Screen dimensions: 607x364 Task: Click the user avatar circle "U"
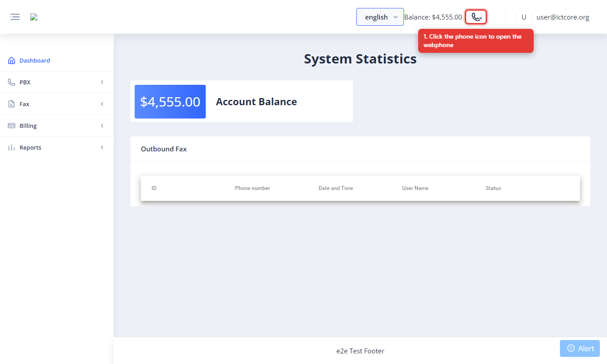tap(524, 17)
